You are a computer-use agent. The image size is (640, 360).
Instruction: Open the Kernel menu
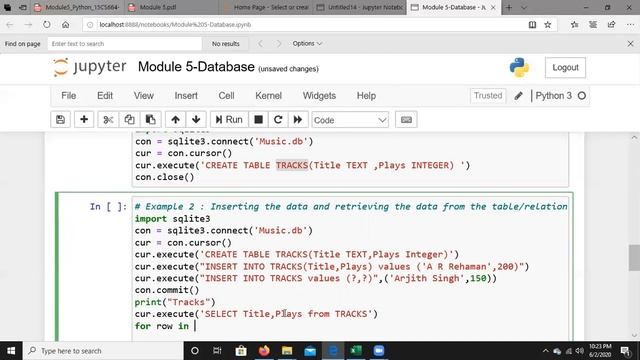[x=269, y=96]
